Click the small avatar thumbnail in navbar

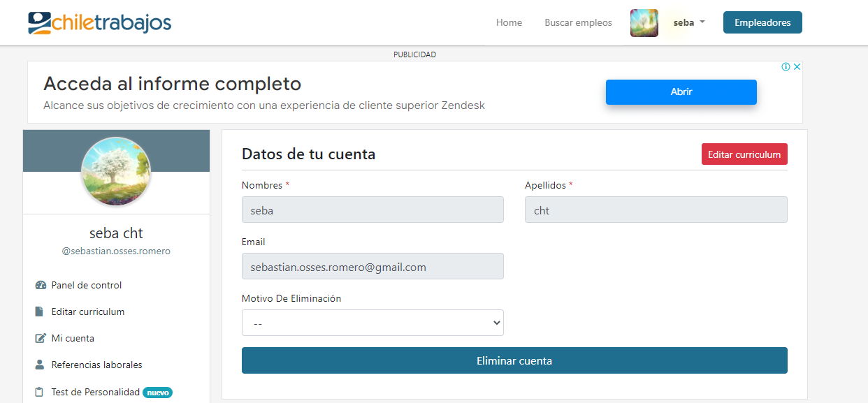(644, 23)
